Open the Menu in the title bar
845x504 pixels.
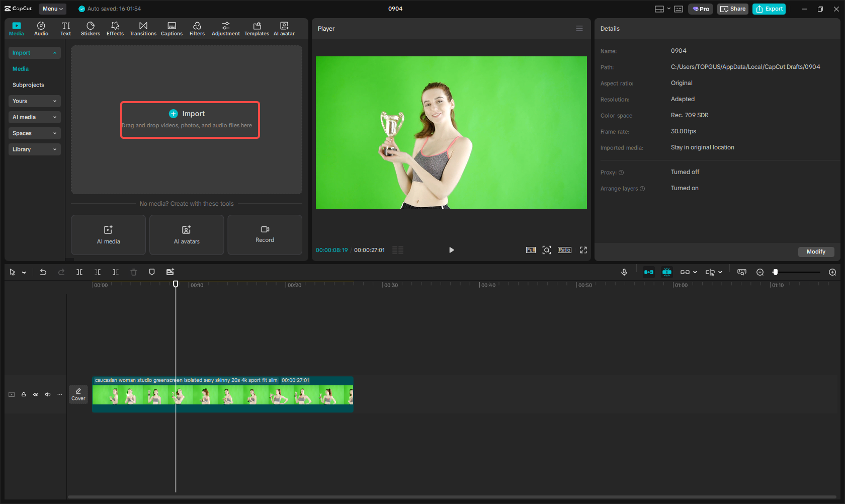52,9
